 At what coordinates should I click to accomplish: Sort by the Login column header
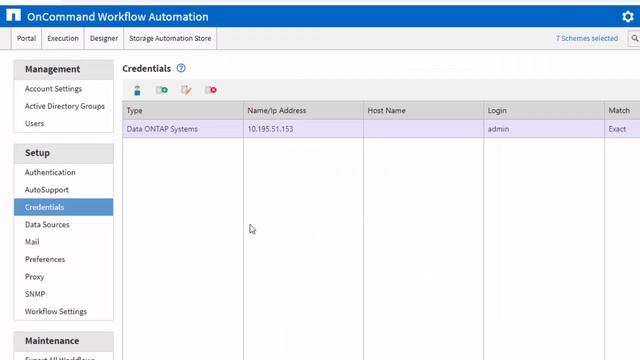coord(544,111)
